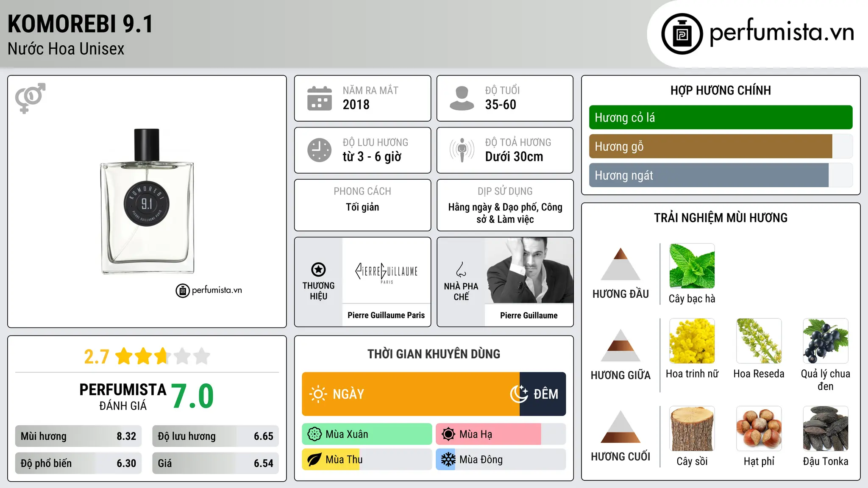This screenshot has width=868, height=488.
Task: Click the TRẢI NGHIỆM MÙI HƯƠNG heading
Action: (x=721, y=218)
